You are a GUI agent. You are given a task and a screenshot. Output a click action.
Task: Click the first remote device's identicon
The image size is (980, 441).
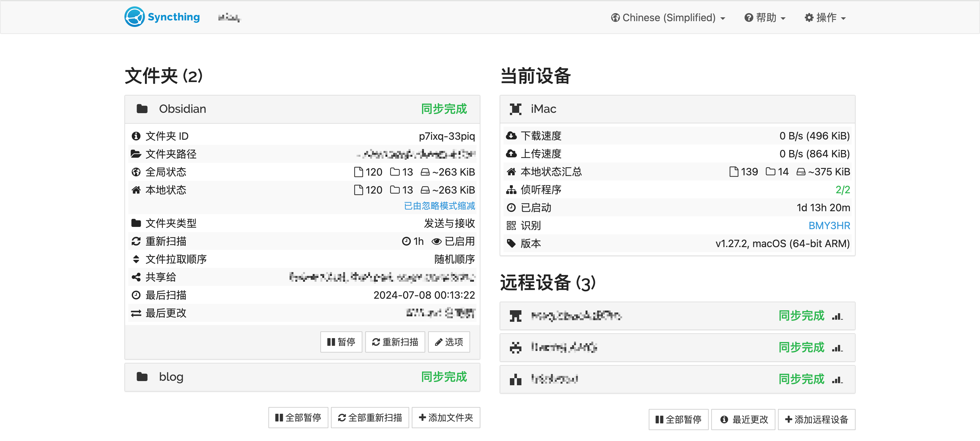point(515,316)
